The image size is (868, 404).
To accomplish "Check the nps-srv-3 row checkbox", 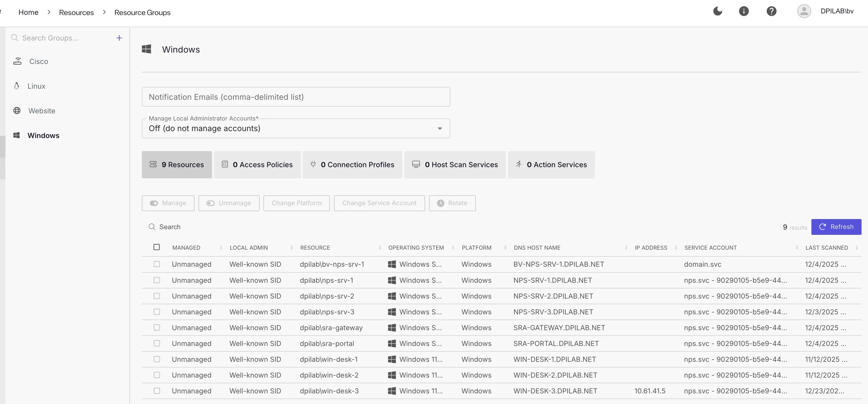I will 157,312.
